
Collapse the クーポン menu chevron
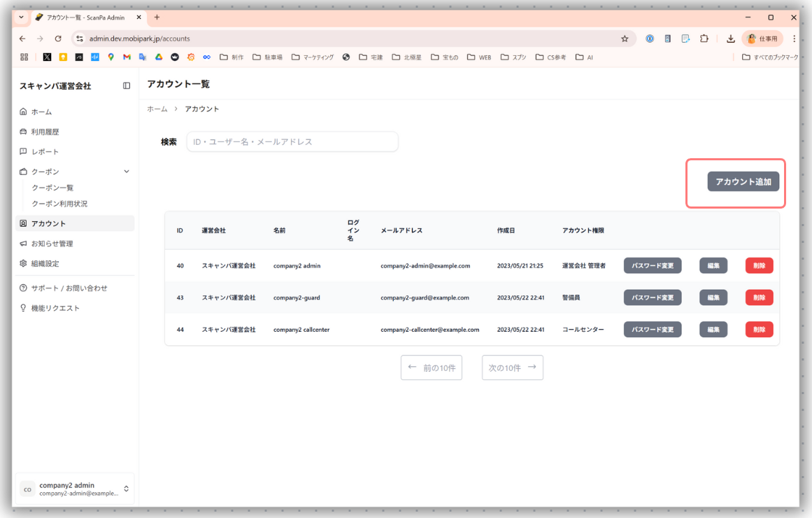127,171
